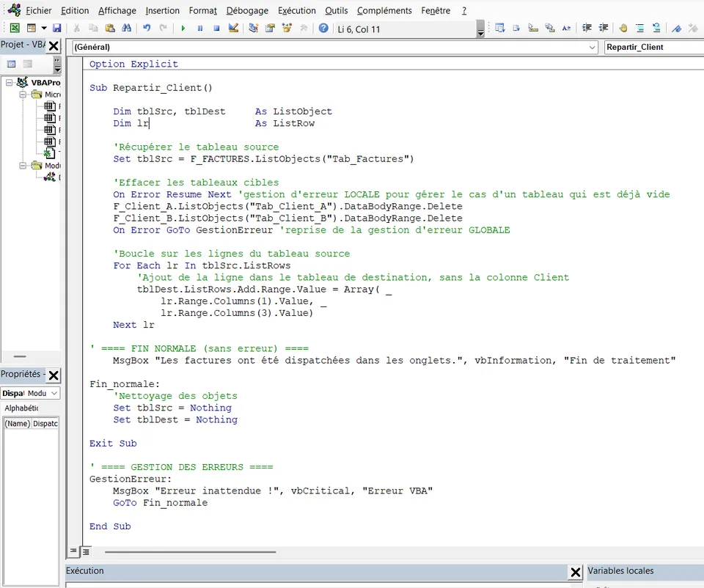This screenshot has width=704, height=588.
Task: Save the project with the floppy icon
Action: [56, 28]
